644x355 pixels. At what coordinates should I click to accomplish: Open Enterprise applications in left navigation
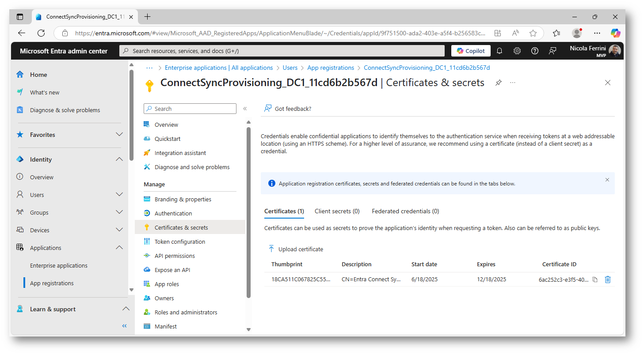pyautogui.click(x=59, y=265)
